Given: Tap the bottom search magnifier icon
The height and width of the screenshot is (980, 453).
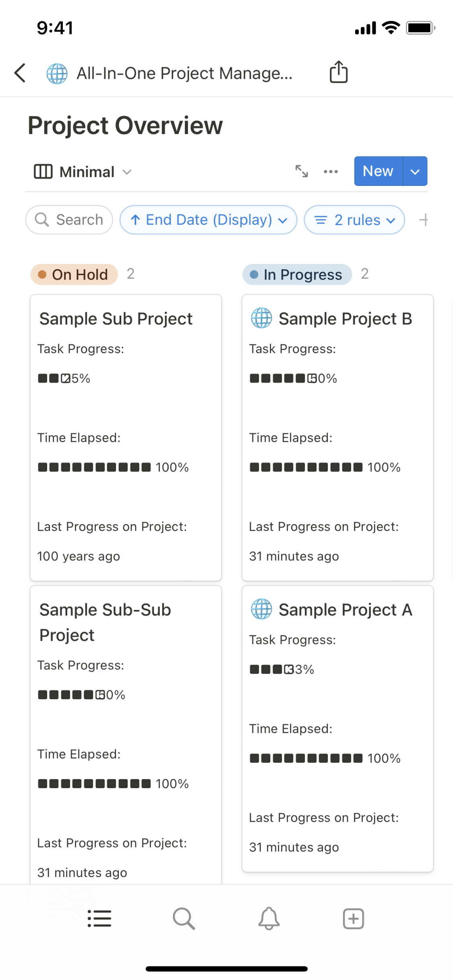Looking at the screenshot, I should pos(184,918).
